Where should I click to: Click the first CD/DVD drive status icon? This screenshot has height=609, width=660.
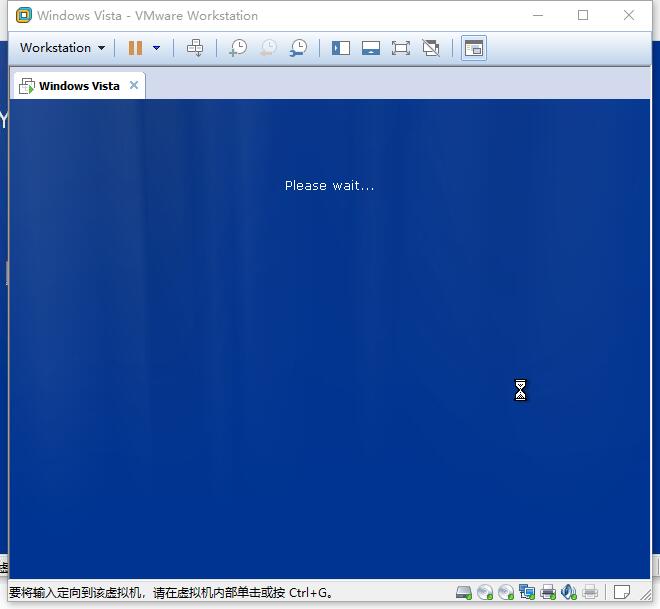coord(485,593)
